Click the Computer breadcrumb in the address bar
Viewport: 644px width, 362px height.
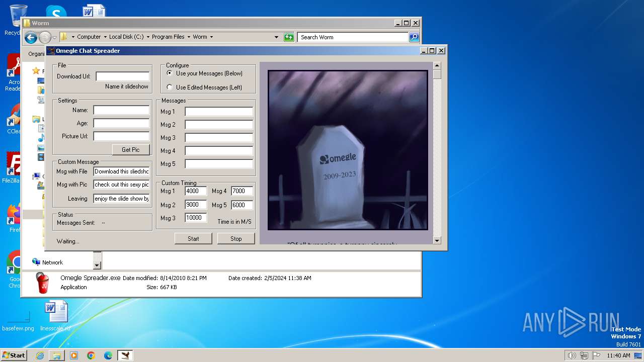(89, 37)
